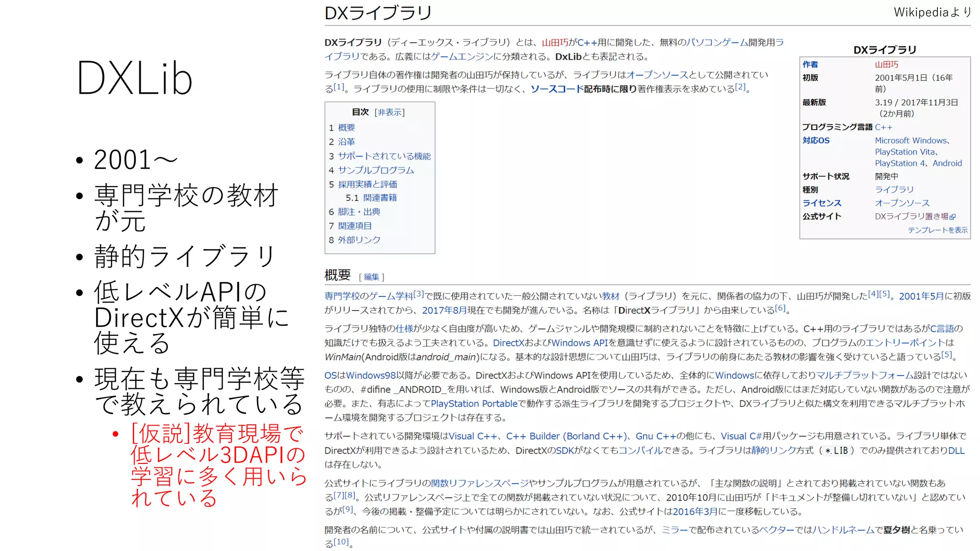
Task: Open ライセンス label link in infobox
Action: [x=822, y=203]
